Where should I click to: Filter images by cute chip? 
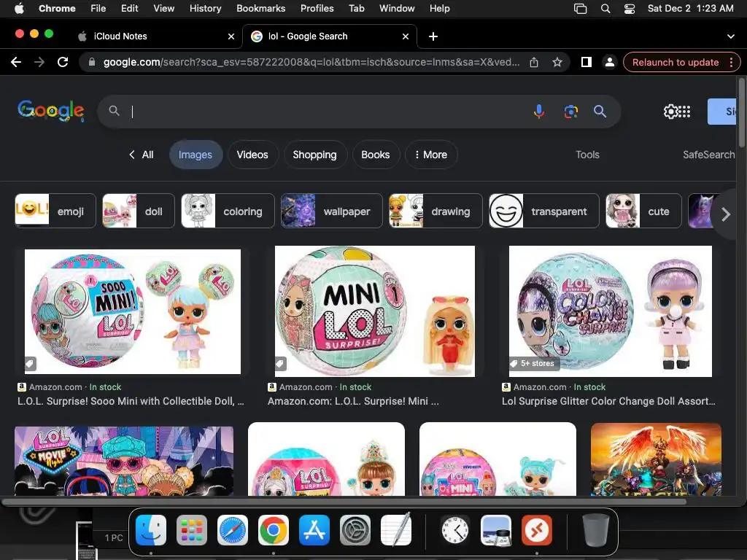click(643, 211)
